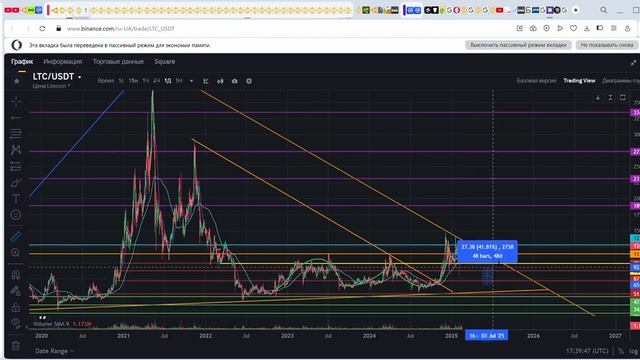Image resolution: width=640 pixels, height=360 pixels.
Task: Add pair to favorites with star icon
Action: tap(16, 81)
